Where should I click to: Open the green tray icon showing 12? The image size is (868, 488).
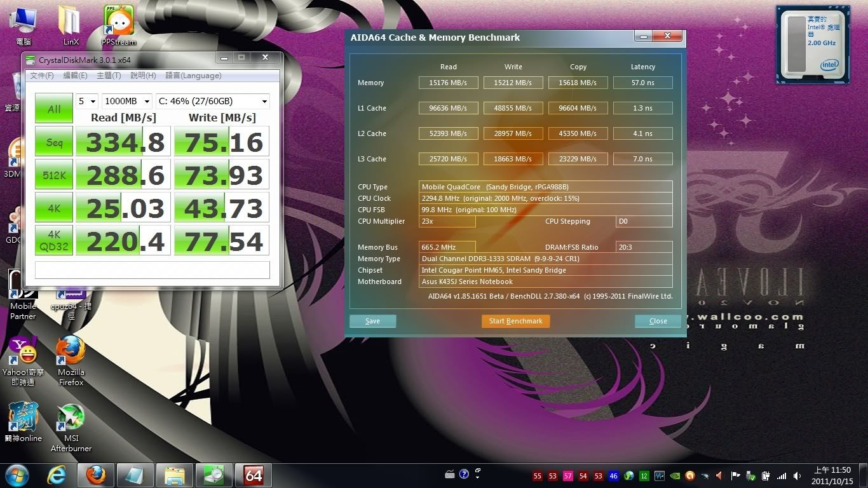(644, 476)
